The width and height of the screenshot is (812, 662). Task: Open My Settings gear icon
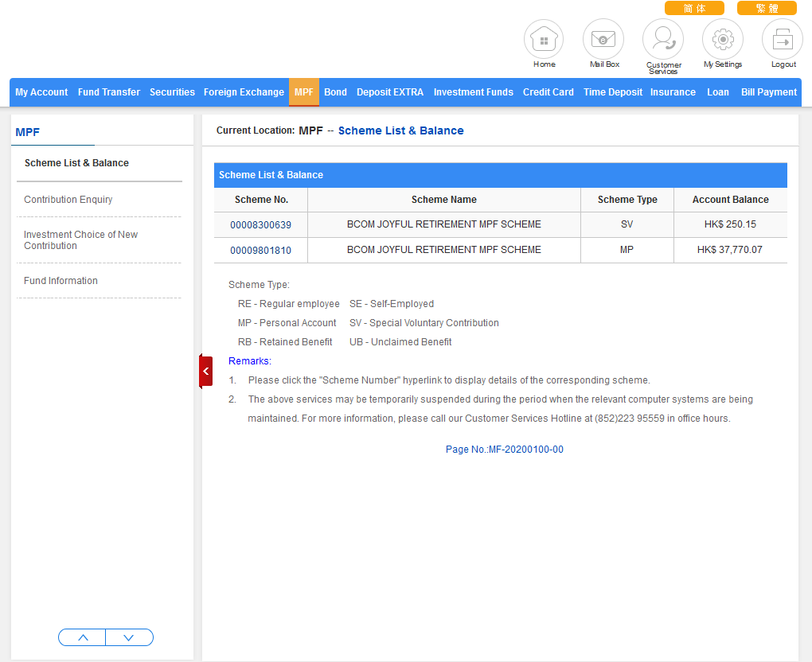coord(722,39)
